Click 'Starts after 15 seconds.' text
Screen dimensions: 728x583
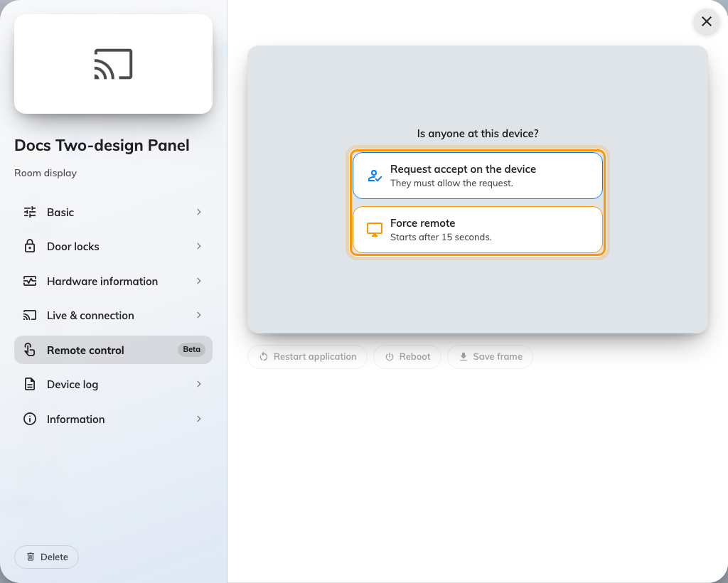tap(441, 237)
